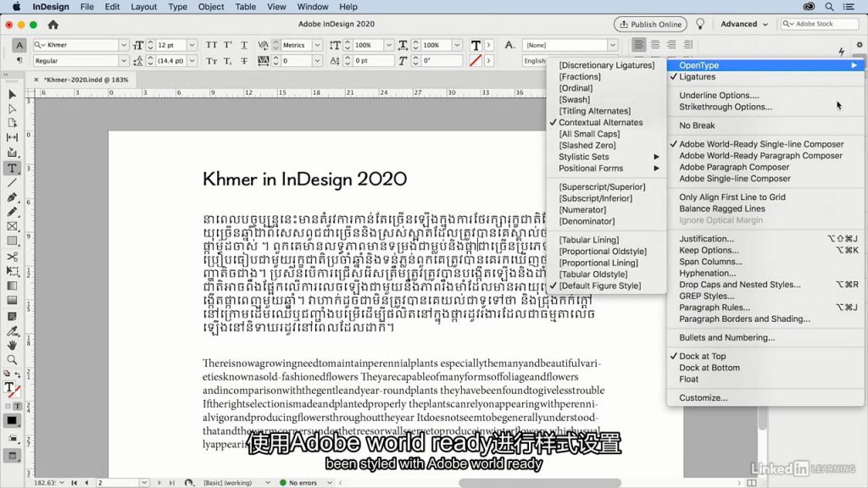Open the 12 pt font size dropdown
The image size is (868, 488).
[192, 45]
